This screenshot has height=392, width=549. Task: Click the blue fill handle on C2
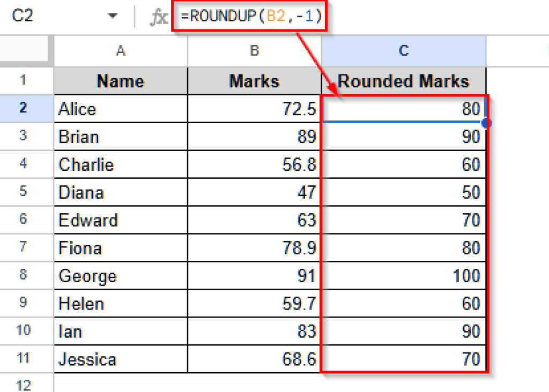(487, 123)
